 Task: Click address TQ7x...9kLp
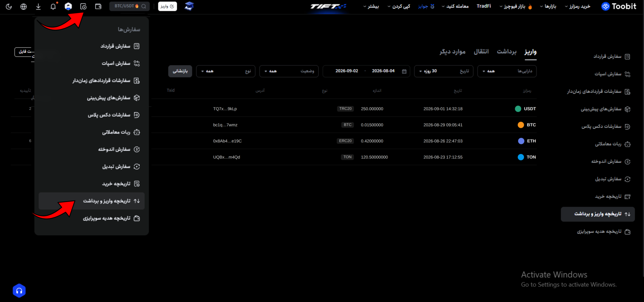click(x=225, y=109)
